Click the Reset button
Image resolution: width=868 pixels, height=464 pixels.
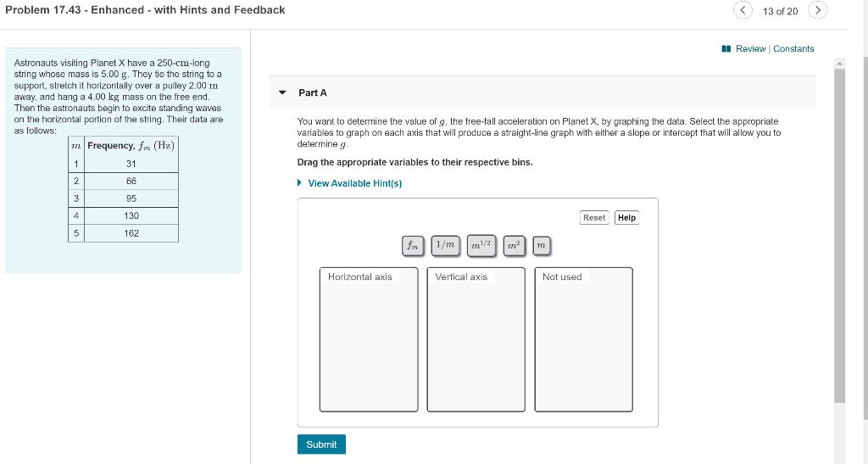point(594,218)
